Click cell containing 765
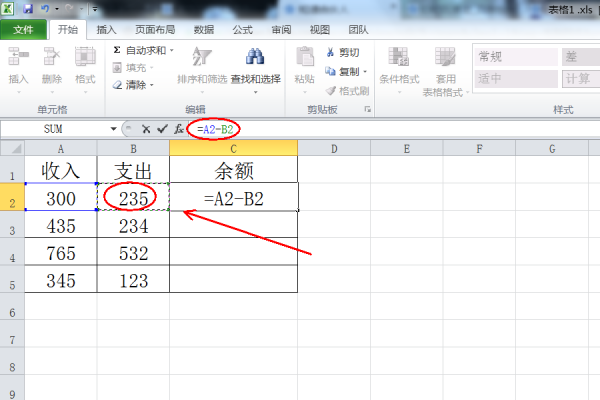The image size is (600, 400). coord(61,252)
